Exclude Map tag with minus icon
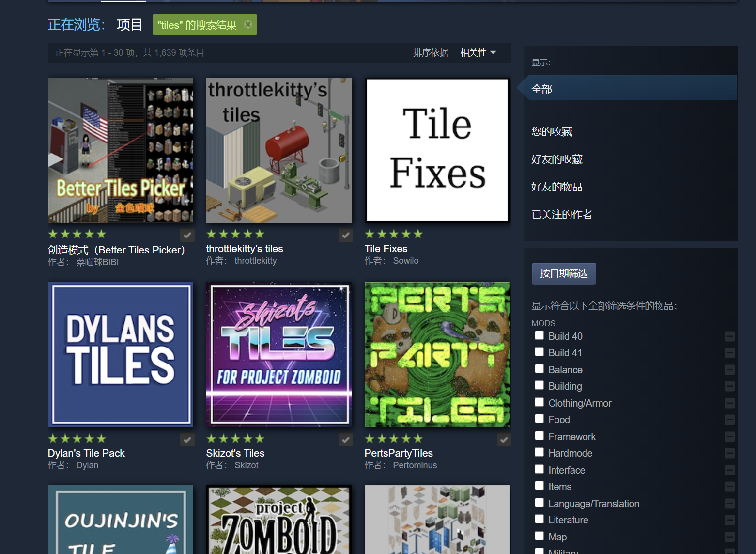 click(x=730, y=537)
